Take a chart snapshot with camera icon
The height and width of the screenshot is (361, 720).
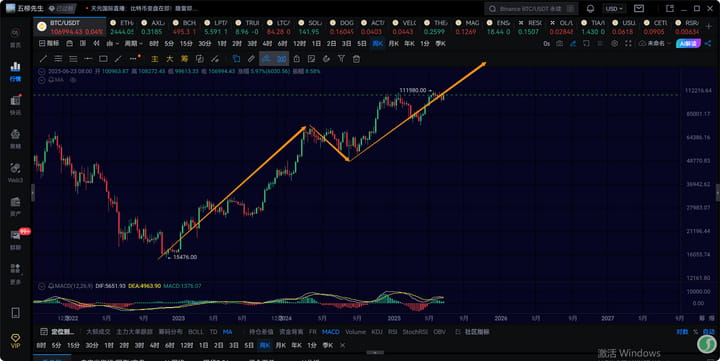point(559,44)
